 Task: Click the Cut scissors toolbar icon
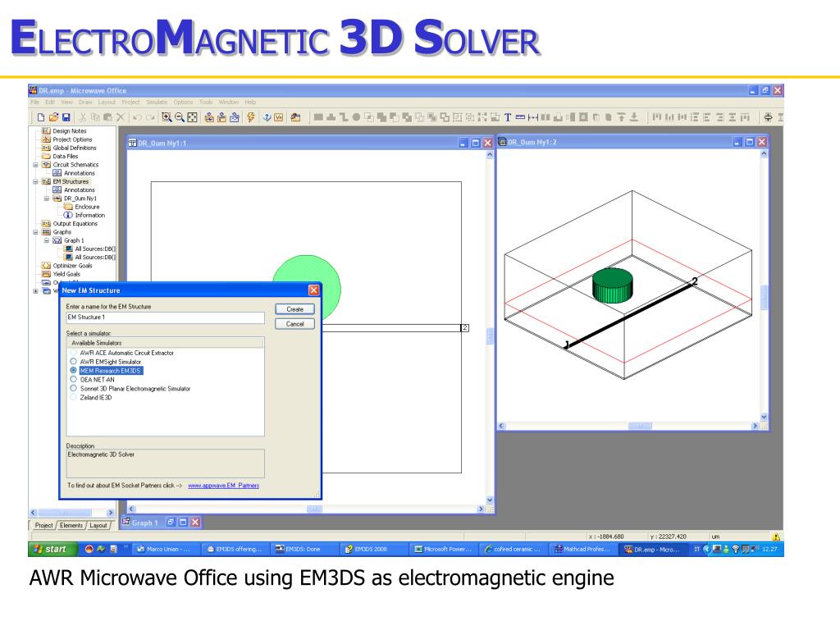click(83, 117)
